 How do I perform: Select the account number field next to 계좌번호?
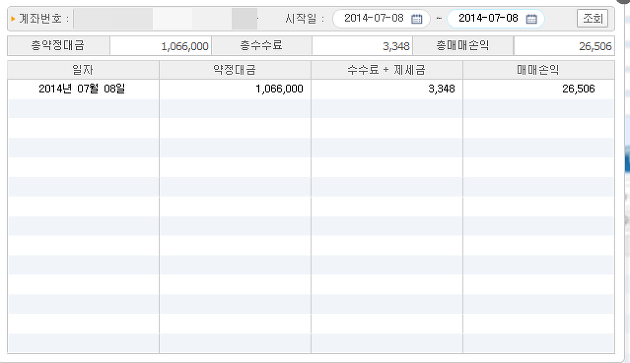pyautogui.click(x=165, y=19)
